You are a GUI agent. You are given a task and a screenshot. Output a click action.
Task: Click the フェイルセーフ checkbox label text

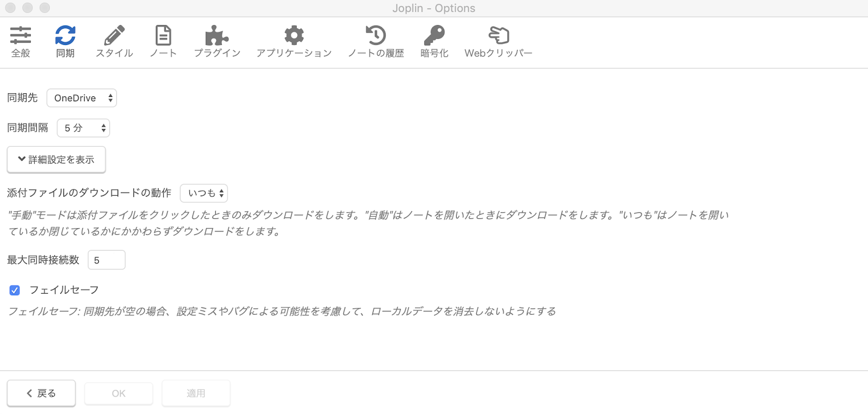pos(64,290)
